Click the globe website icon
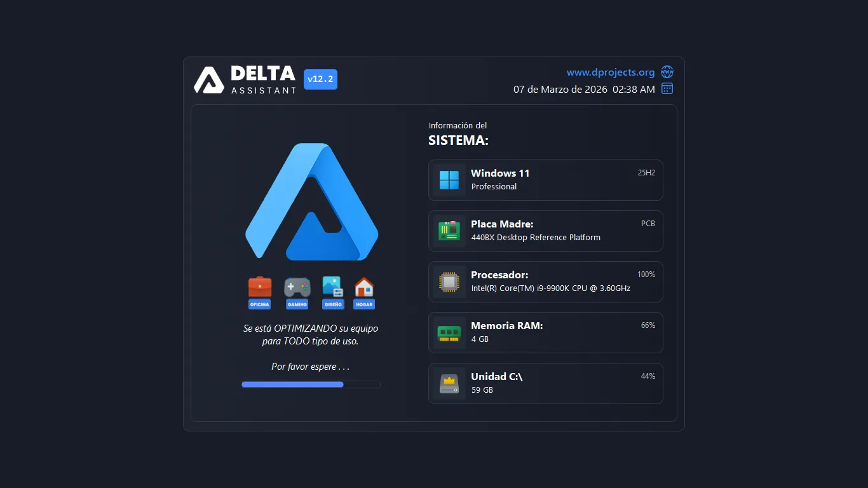The height and width of the screenshot is (488, 868). tap(667, 72)
